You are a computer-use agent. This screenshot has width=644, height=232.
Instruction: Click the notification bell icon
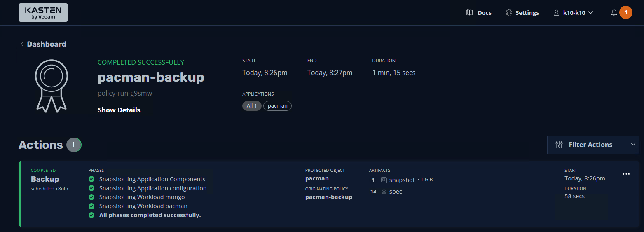[614, 13]
